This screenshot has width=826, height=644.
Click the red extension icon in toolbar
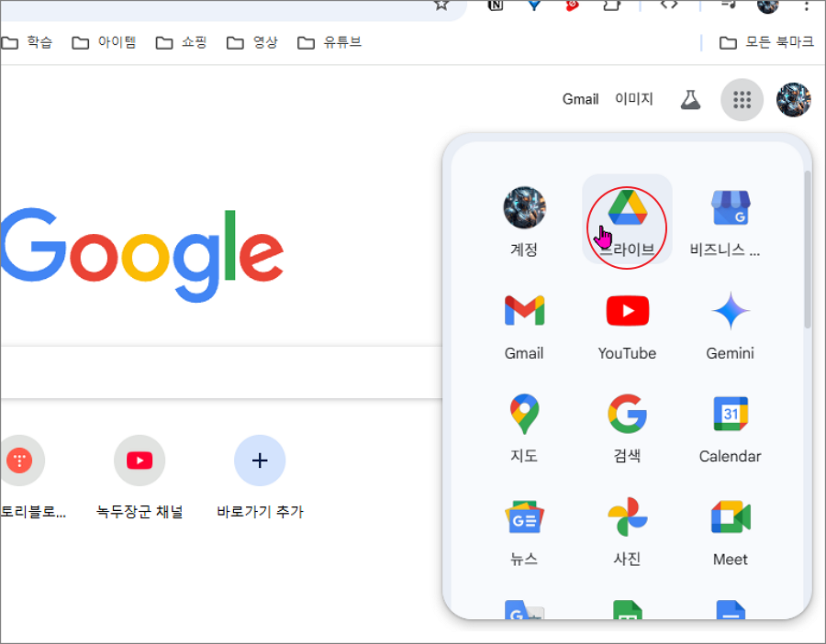tap(572, 5)
